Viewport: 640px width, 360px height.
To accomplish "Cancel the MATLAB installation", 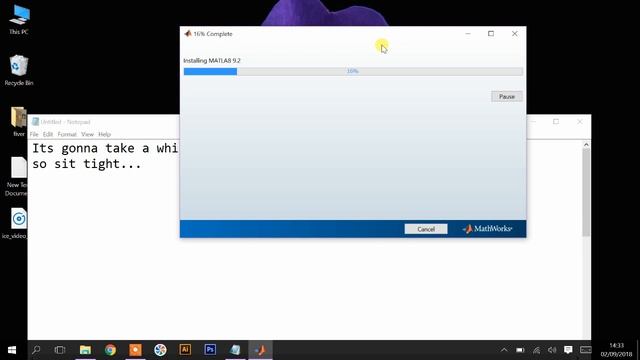I will (x=426, y=229).
